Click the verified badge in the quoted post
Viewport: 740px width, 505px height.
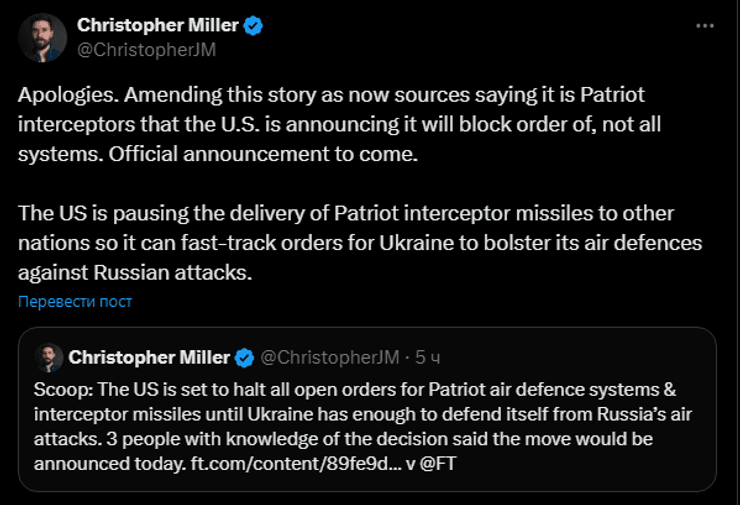point(243,357)
